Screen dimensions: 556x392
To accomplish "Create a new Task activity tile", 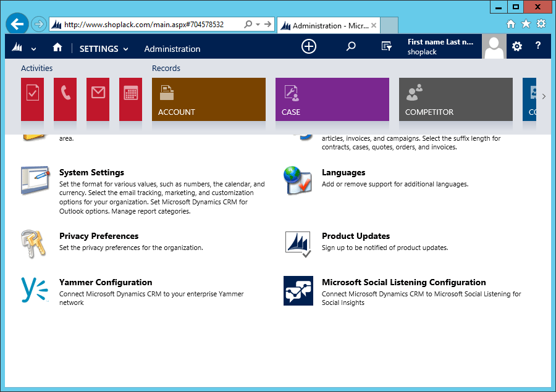I will 32,99.
